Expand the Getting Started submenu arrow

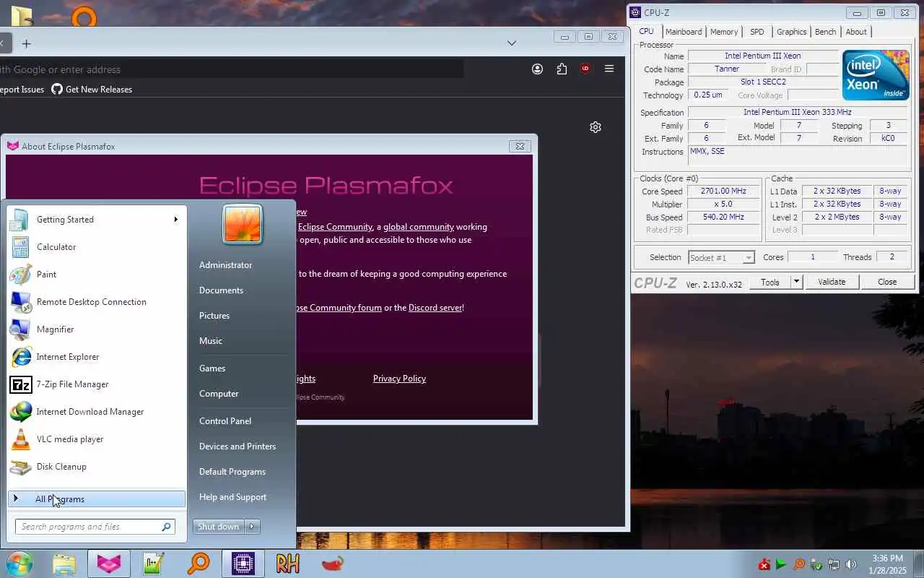[x=175, y=220]
